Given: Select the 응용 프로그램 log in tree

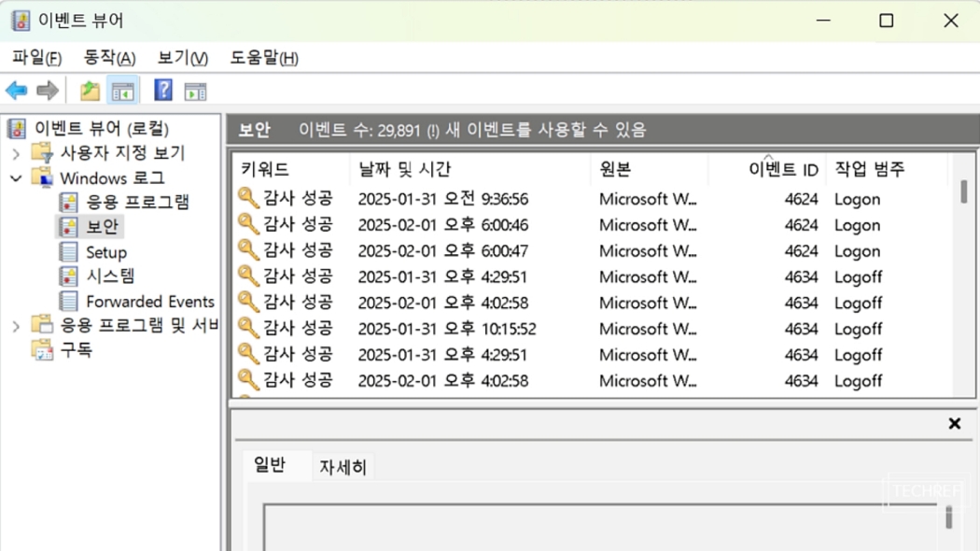Looking at the screenshot, I should (137, 202).
